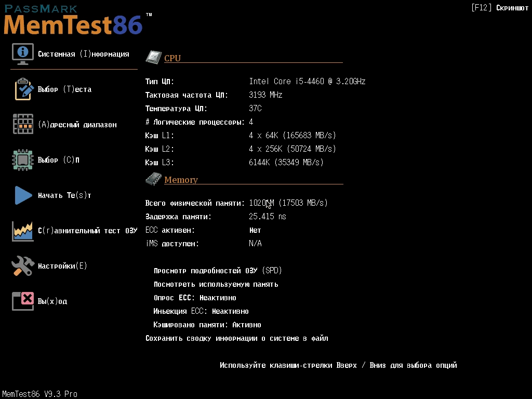Click the '(17503 MB/s)' memory speed value
532x399 pixels.
pyautogui.click(x=303, y=203)
